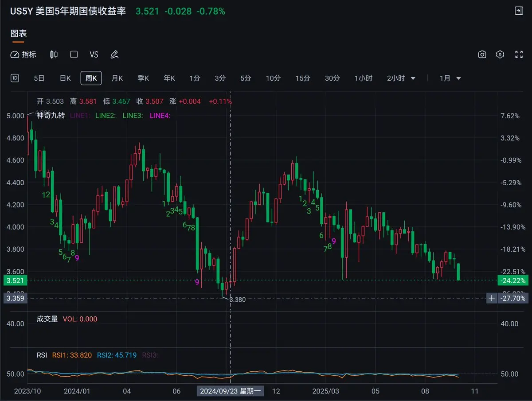Select the 30分 interval
Viewport: 532px width, 401px height.
tap(332, 78)
